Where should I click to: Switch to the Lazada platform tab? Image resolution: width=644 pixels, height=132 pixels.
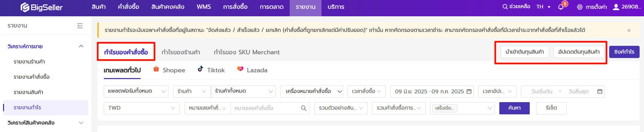252,70
